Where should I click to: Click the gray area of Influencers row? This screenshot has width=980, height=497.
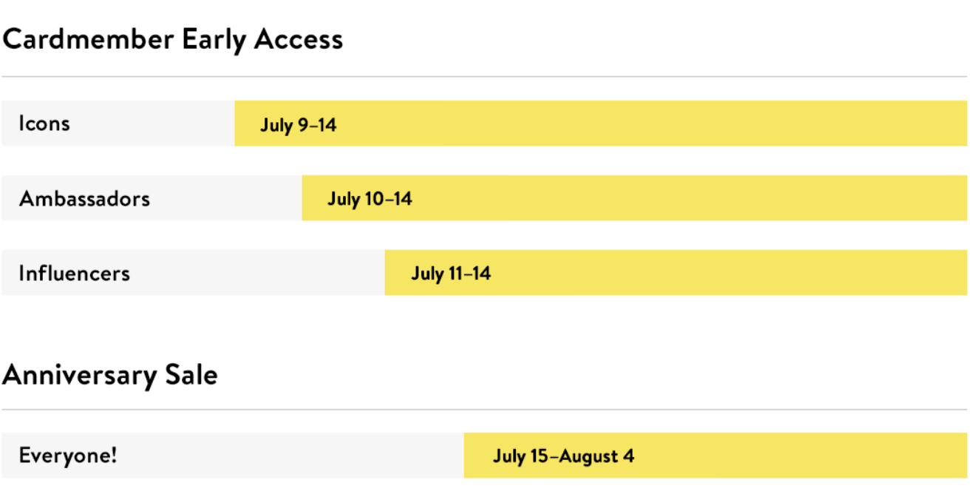[193, 273]
